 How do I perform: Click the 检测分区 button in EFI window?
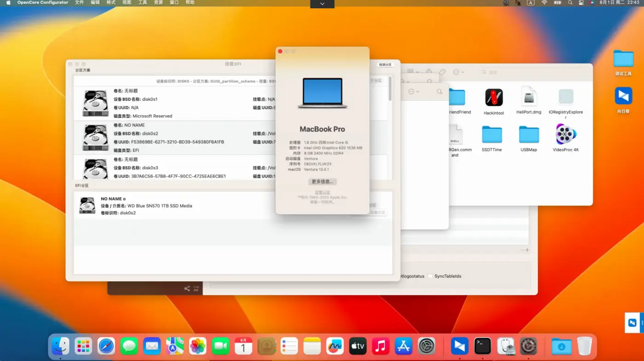(385, 65)
